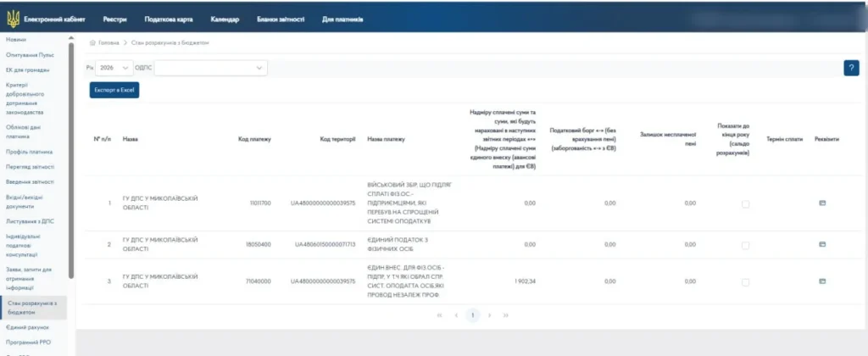Go to last page double-arrow
868x356 pixels.
tap(505, 315)
